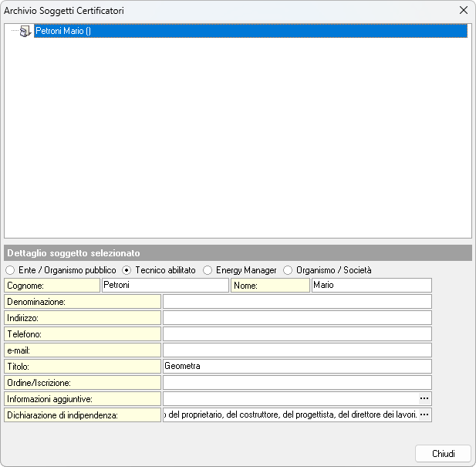Screen dimensions: 476x467
Task: Click into the e-mail input field
Action: (296, 350)
